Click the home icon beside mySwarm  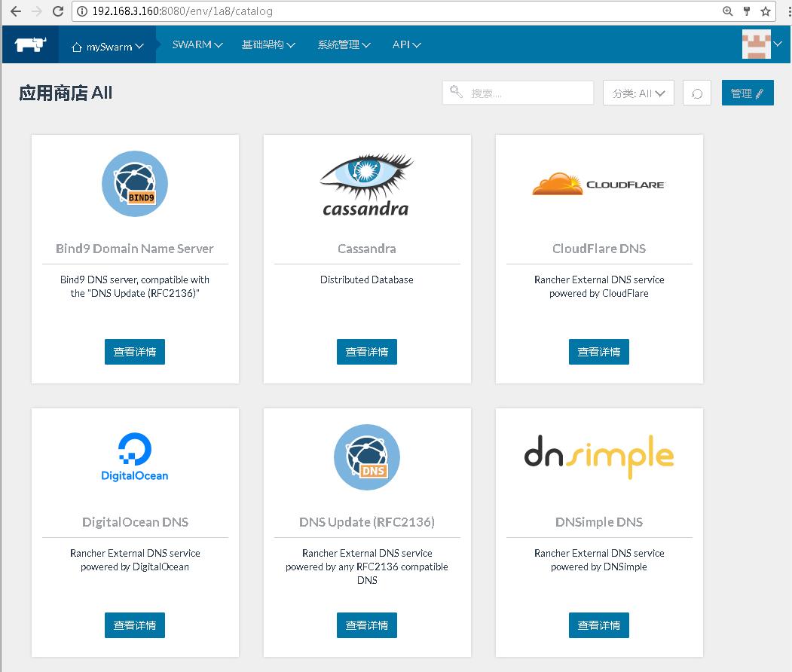pos(77,47)
